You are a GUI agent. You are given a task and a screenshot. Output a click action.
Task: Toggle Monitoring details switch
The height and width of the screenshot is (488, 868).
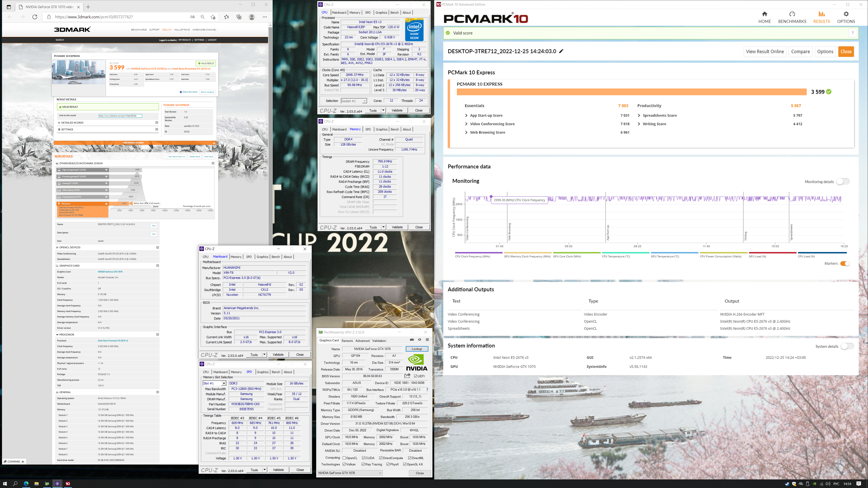click(x=842, y=181)
